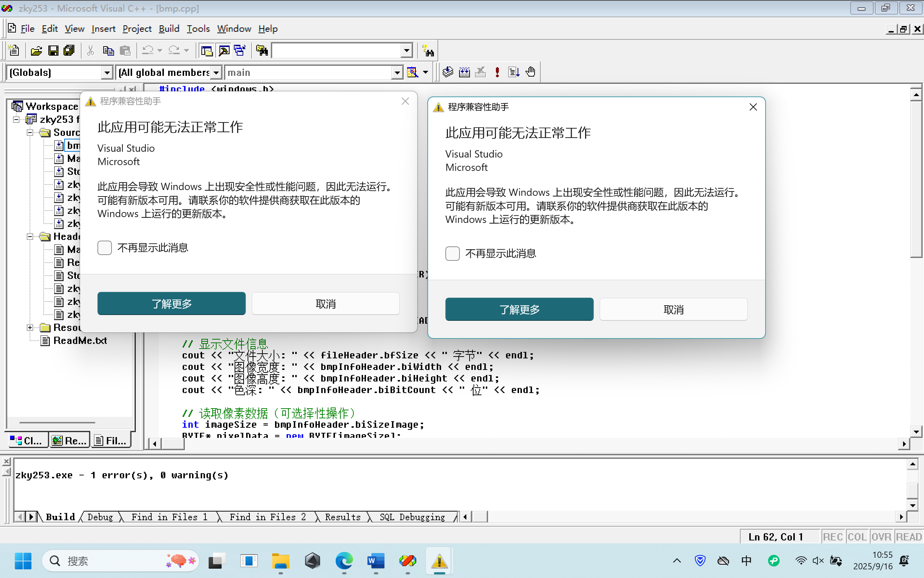Image resolution: width=924 pixels, height=578 pixels.
Task: Click the Build toolbar icon
Action: coord(464,72)
